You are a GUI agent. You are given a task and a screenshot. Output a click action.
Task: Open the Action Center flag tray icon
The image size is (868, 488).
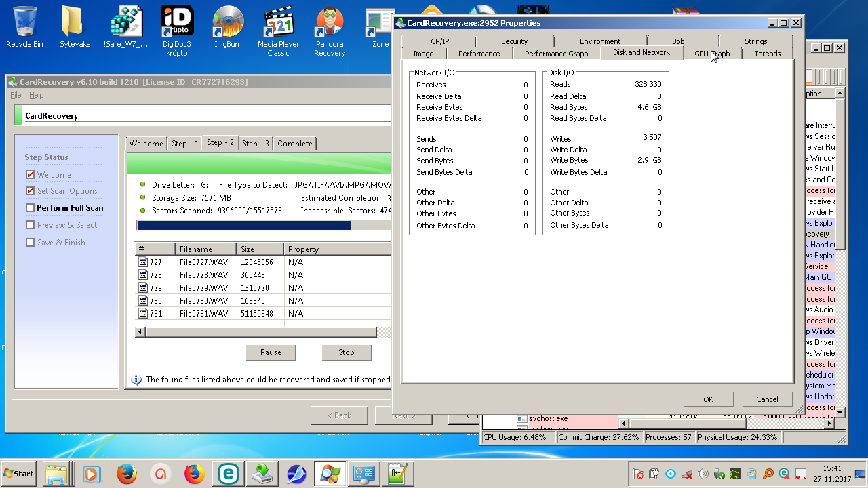[637, 474]
